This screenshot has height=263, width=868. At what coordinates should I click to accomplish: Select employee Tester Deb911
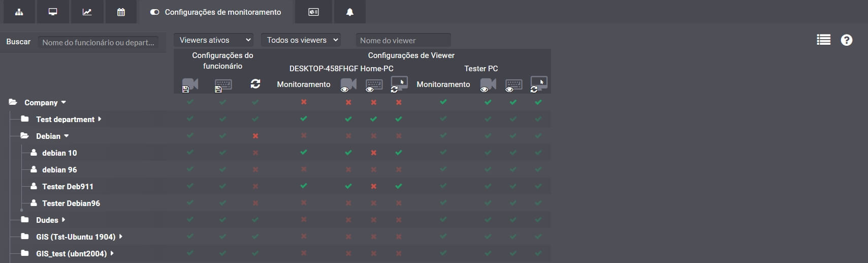[68, 186]
